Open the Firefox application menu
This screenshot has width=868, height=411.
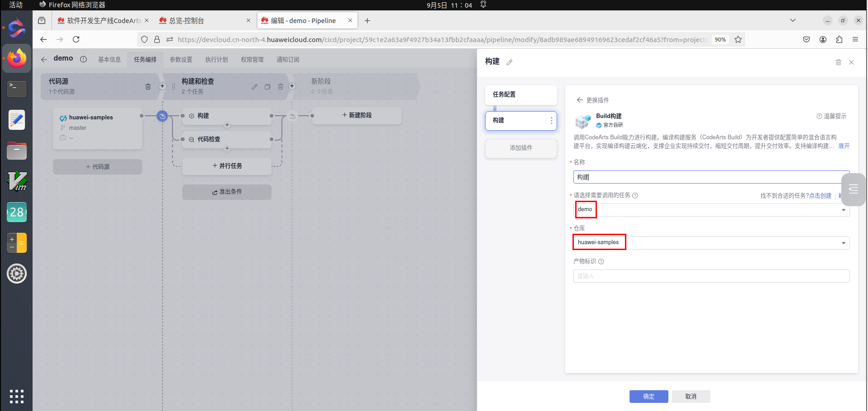point(855,40)
